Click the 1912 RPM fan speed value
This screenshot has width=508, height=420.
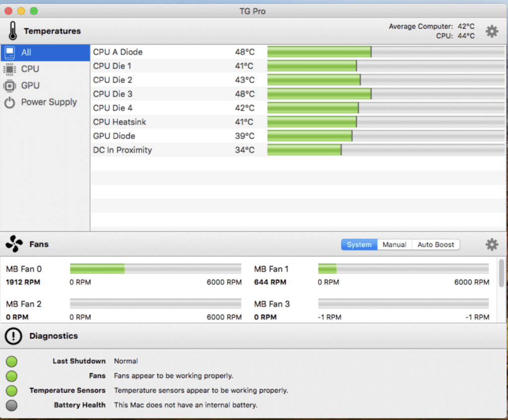[x=23, y=282]
